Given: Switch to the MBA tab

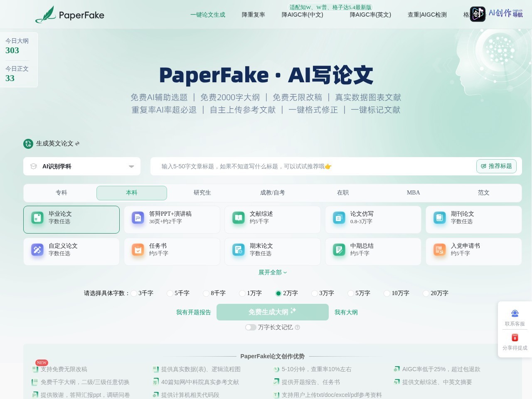Looking at the screenshot, I should 414,193.
